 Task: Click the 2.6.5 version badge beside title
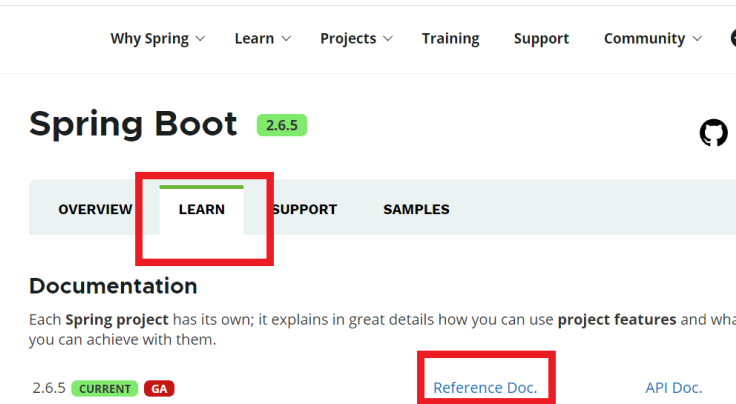(282, 125)
